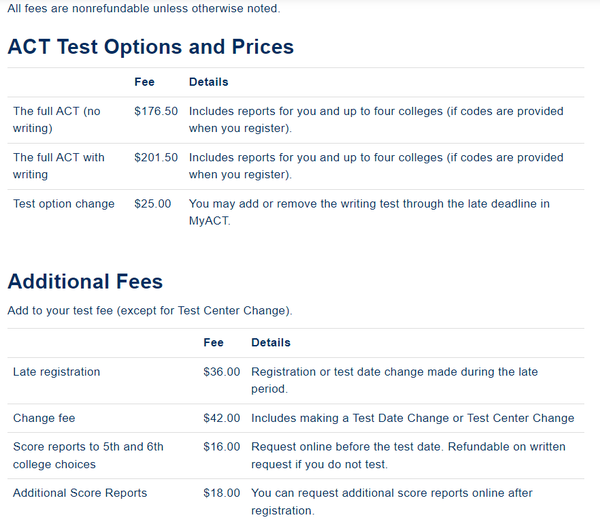Click the 'Late registration' row label
The height and width of the screenshot is (524, 600).
pyautogui.click(x=56, y=372)
